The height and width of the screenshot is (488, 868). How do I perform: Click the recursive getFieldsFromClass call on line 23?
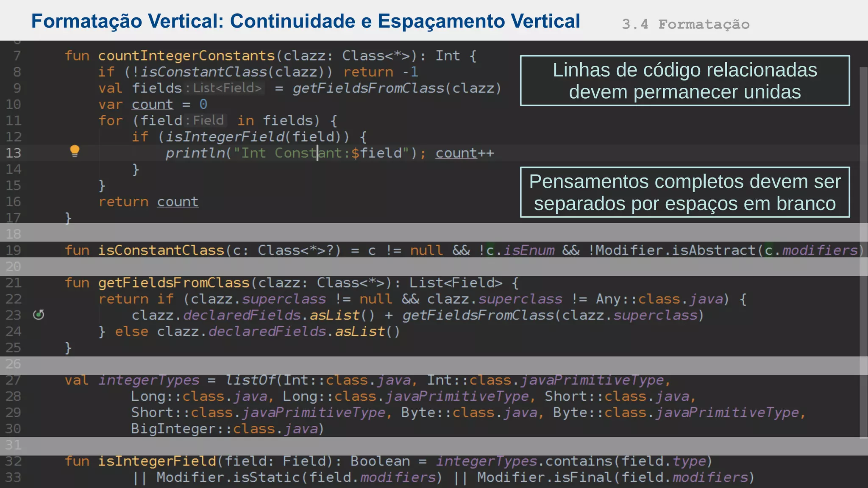pos(553,315)
